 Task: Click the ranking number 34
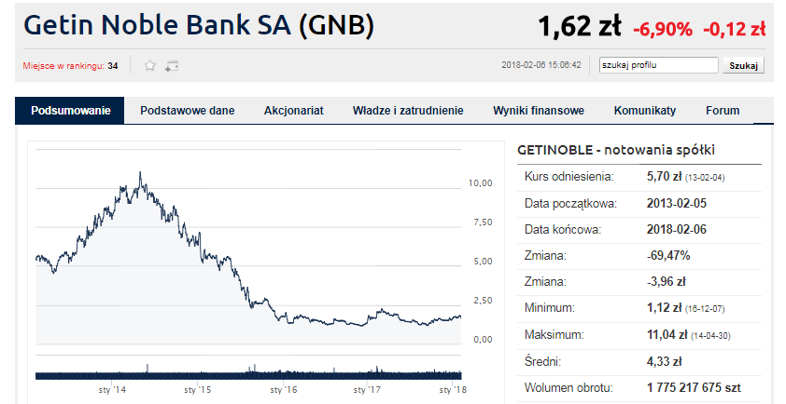click(x=113, y=66)
